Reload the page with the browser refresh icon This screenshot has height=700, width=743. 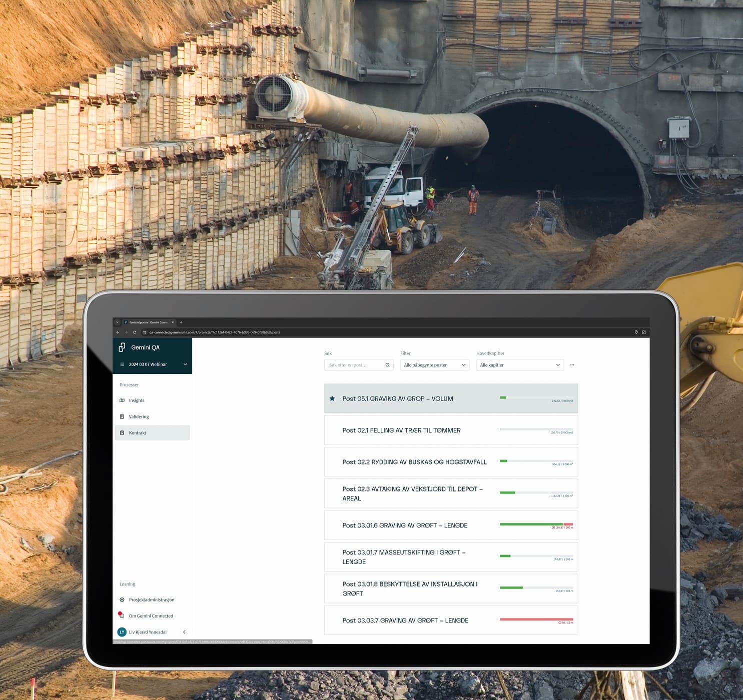coord(135,332)
